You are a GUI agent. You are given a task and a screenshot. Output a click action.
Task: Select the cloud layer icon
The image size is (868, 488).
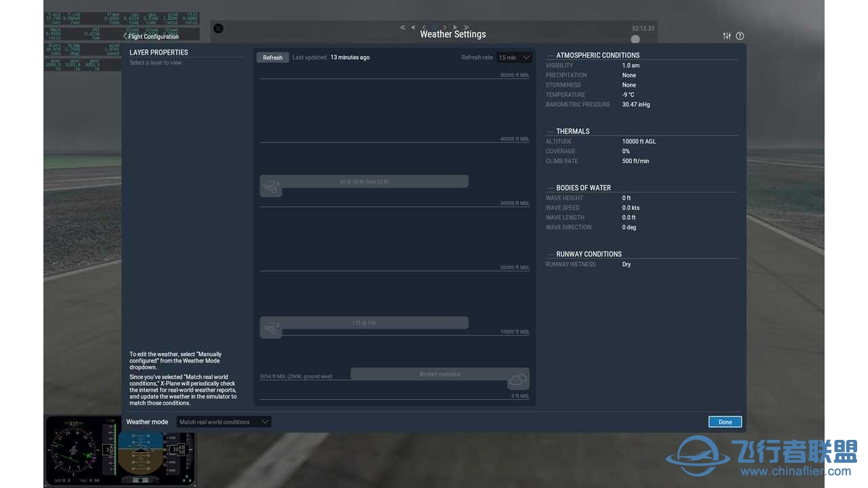519,380
